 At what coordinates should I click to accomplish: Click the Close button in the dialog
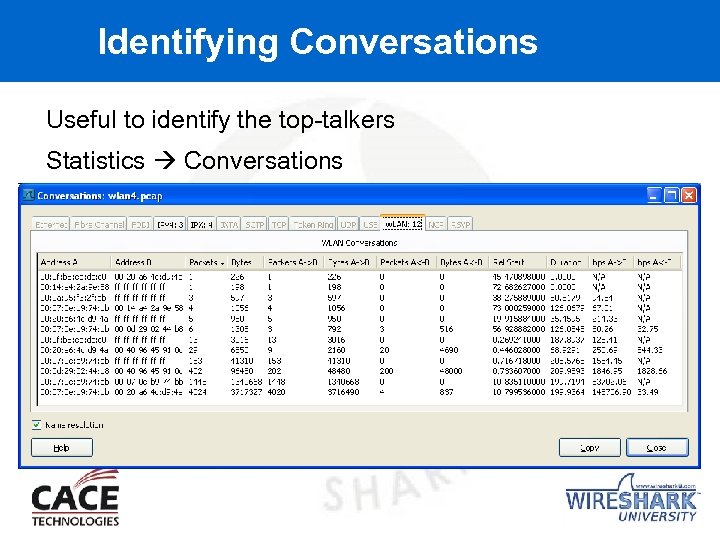pos(657,448)
